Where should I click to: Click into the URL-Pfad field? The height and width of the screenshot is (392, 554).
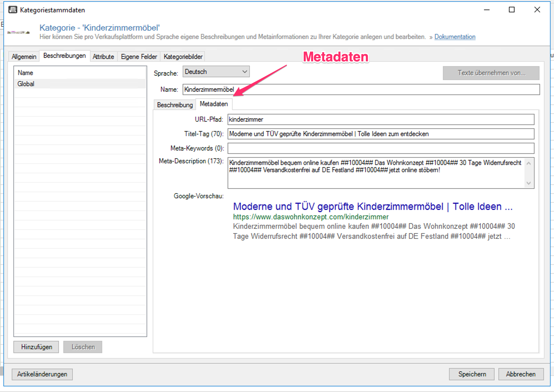coord(381,119)
